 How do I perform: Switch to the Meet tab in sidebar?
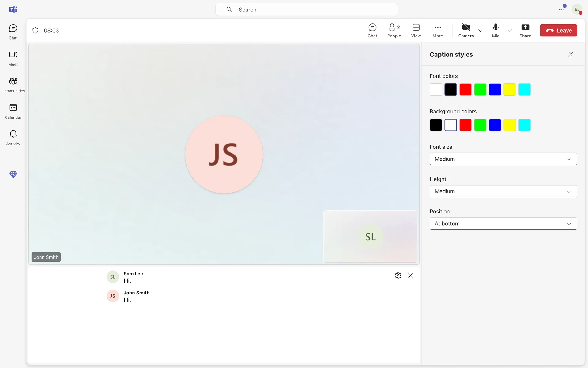pos(13,58)
